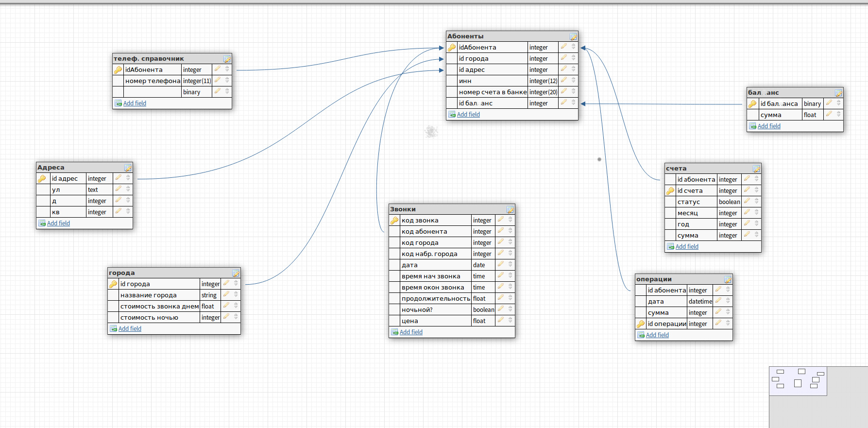Click Add field in the Звонки table
Screen dimensions: 868x428
click(411, 332)
